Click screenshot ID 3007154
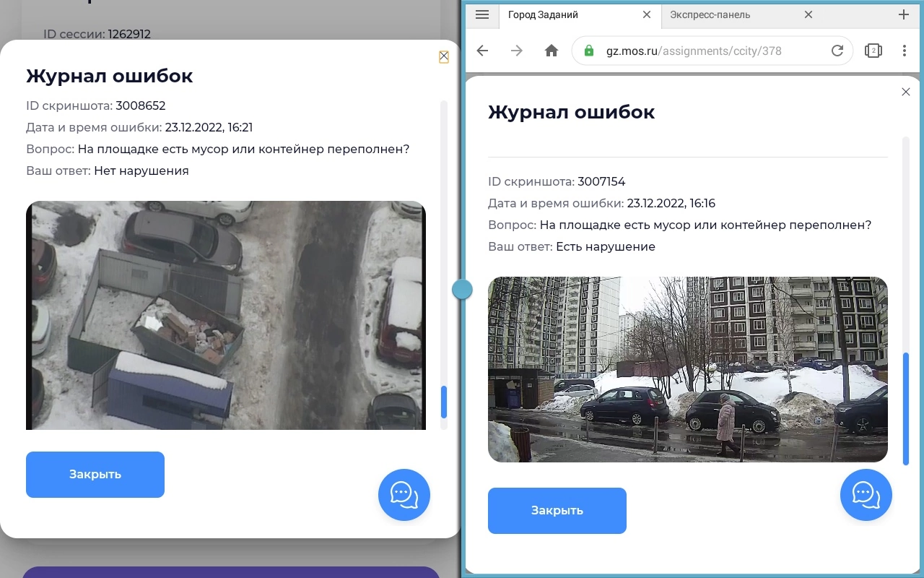Viewport: 924px width, 578px height. 601,181
